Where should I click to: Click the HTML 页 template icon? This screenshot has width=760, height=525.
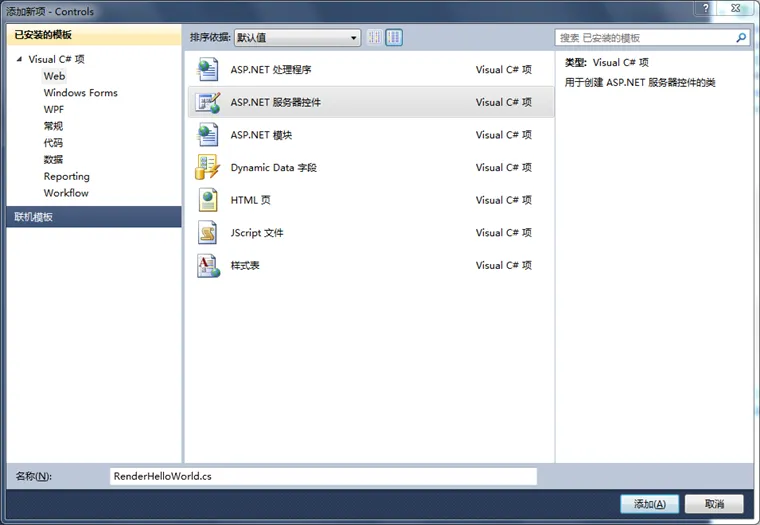pyautogui.click(x=208, y=200)
